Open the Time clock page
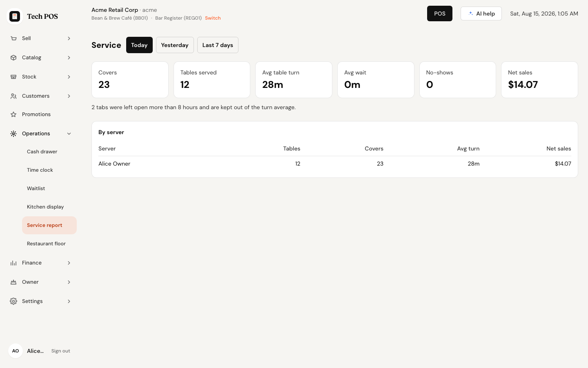588x368 pixels. point(49,170)
